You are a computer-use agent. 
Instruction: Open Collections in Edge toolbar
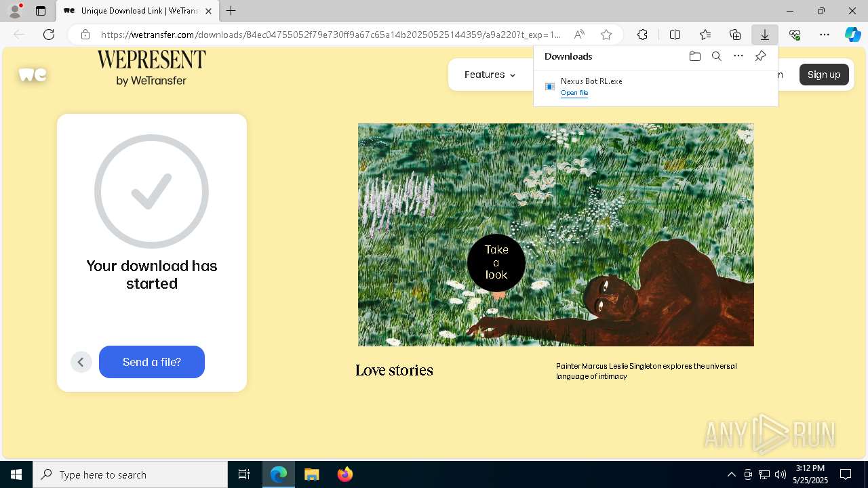point(735,35)
